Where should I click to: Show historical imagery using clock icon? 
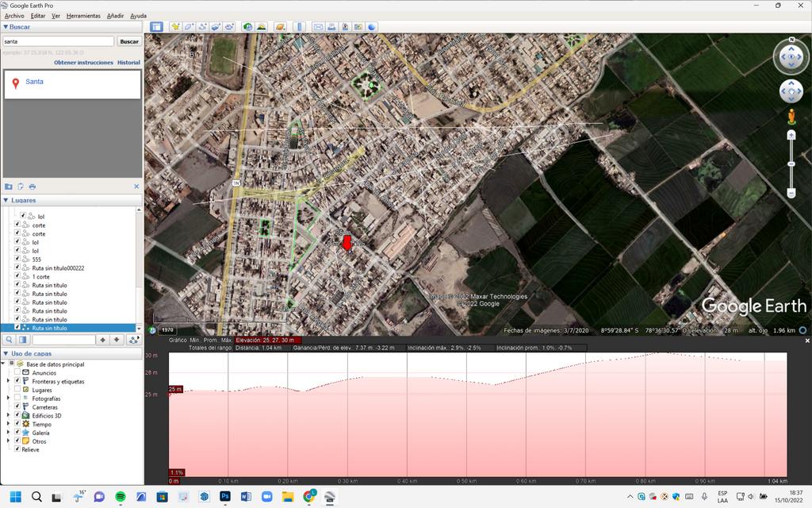[248, 27]
